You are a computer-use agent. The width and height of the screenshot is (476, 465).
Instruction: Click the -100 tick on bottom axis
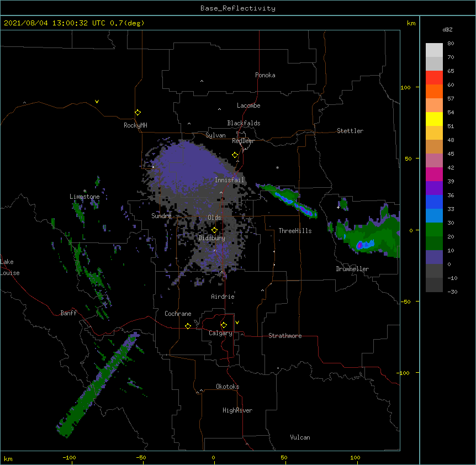coord(69,457)
